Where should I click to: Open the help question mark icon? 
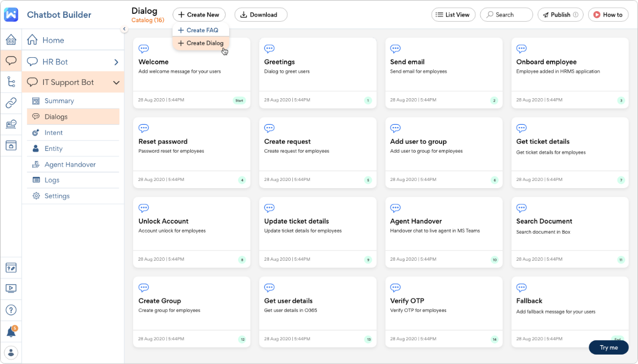pos(11,310)
